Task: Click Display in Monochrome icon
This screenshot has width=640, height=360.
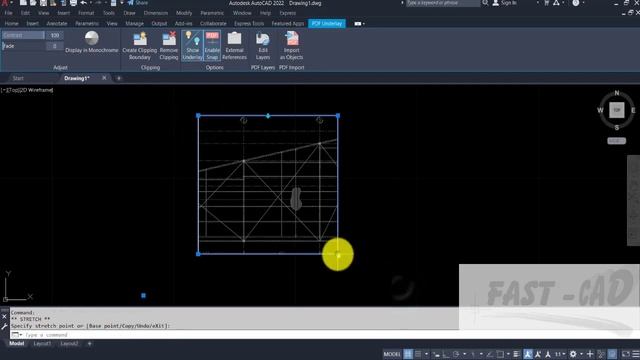Action: (91, 38)
